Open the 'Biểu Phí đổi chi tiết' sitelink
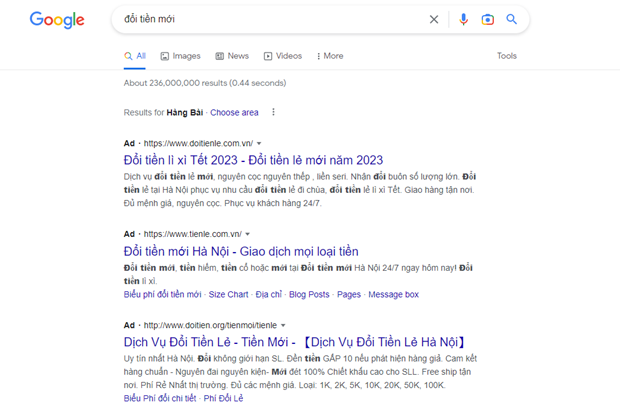The width and height of the screenshot is (620, 411). coord(160,398)
